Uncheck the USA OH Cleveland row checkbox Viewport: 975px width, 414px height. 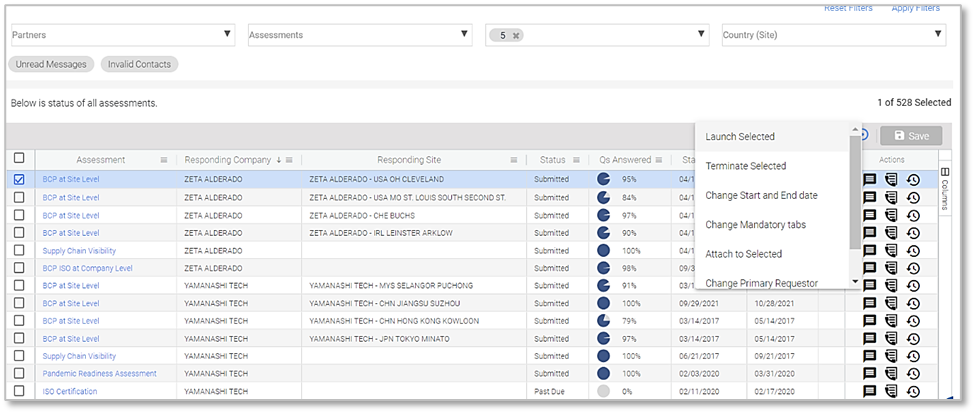(19, 179)
